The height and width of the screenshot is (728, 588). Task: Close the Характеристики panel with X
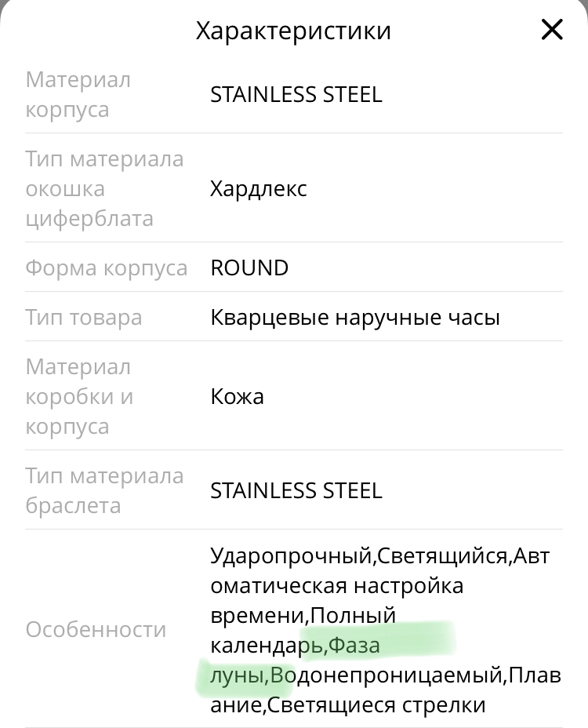pyautogui.click(x=552, y=30)
